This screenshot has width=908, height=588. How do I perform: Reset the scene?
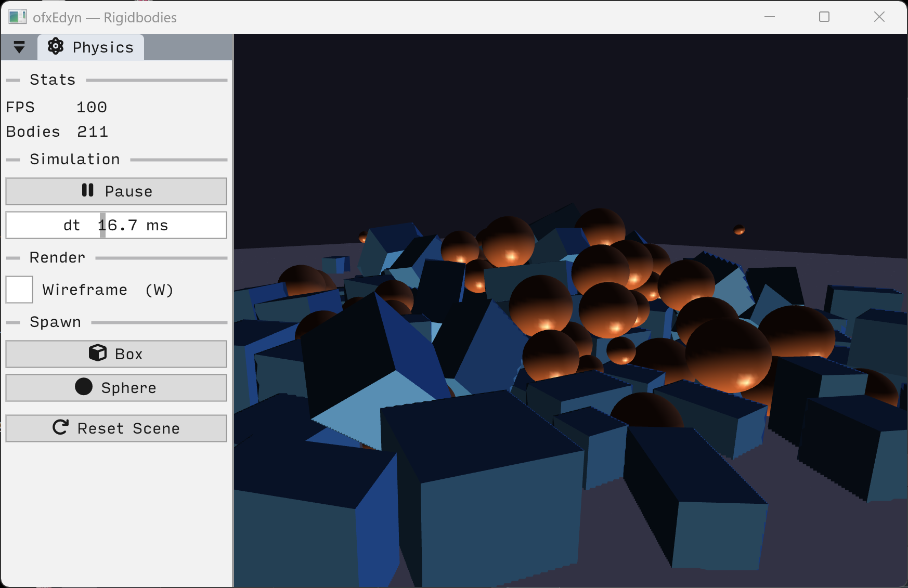(116, 428)
